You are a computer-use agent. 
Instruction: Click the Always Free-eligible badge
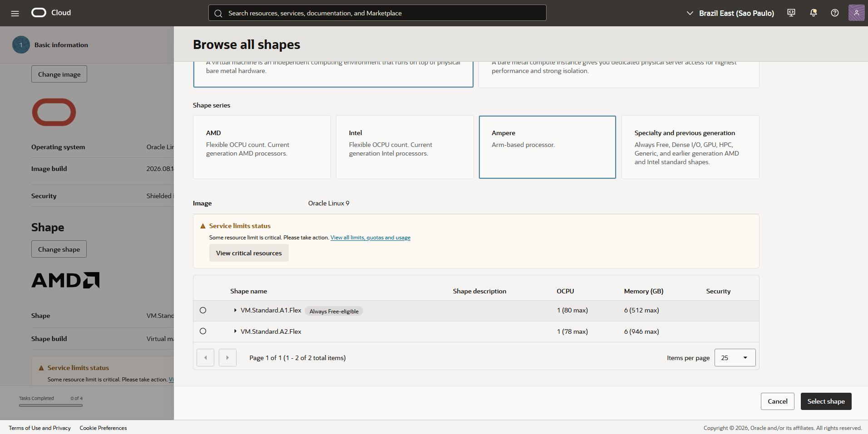pyautogui.click(x=334, y=311)
